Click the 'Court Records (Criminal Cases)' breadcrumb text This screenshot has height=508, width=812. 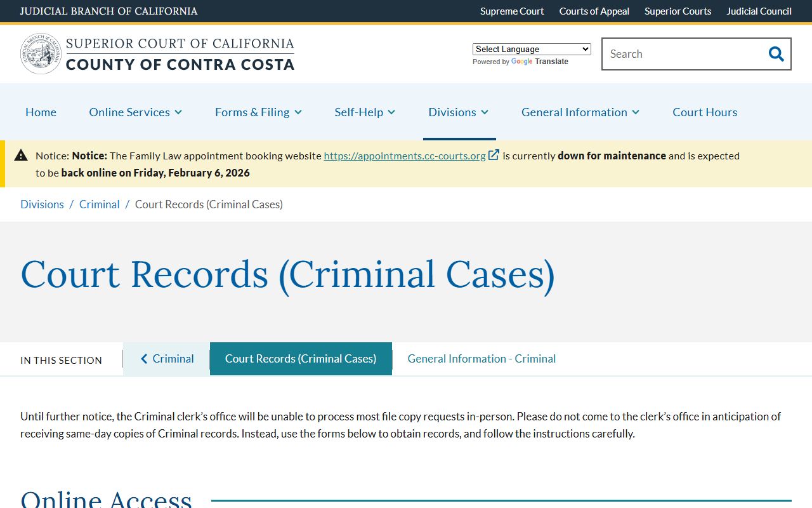pos(209,204)
